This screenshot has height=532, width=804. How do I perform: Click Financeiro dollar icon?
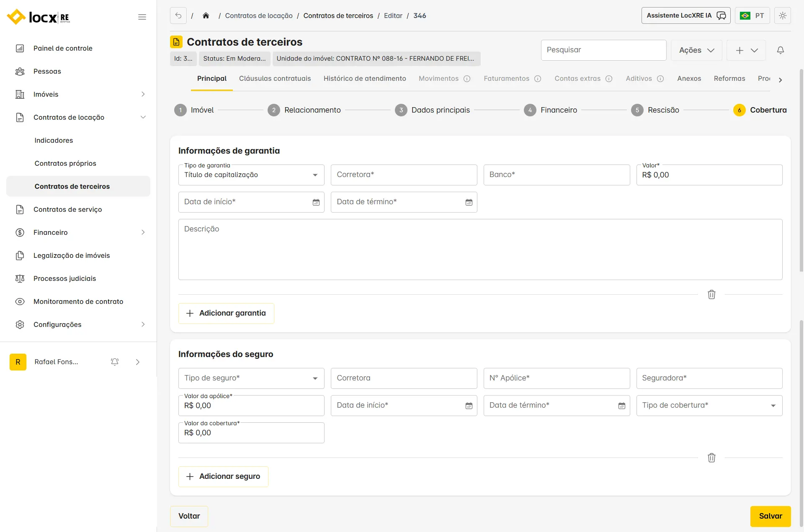coord(20,232)
